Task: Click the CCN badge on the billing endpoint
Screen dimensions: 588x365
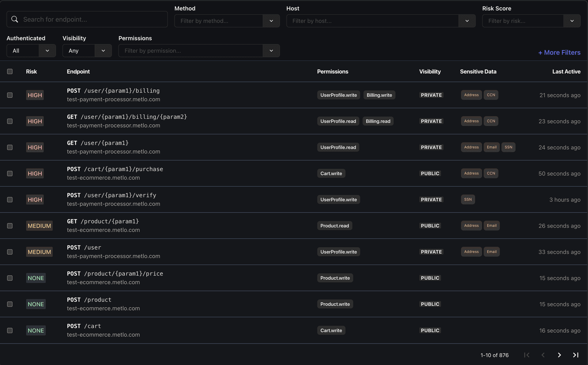Action: (491, 95)
